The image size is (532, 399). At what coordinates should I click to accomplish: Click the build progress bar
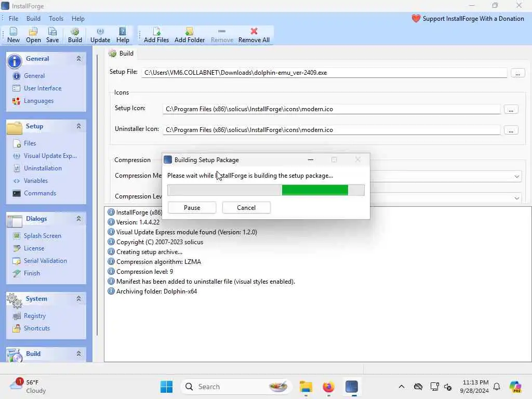[266, 190]
